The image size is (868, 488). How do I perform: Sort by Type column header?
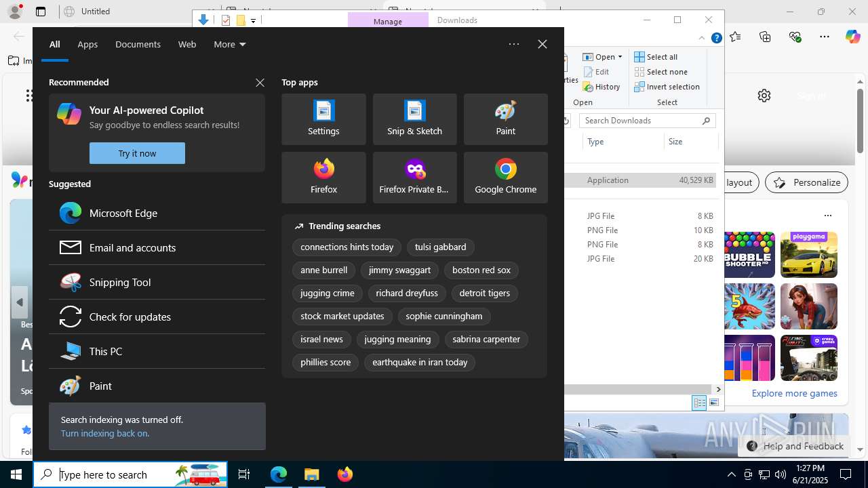click(623, 142)
